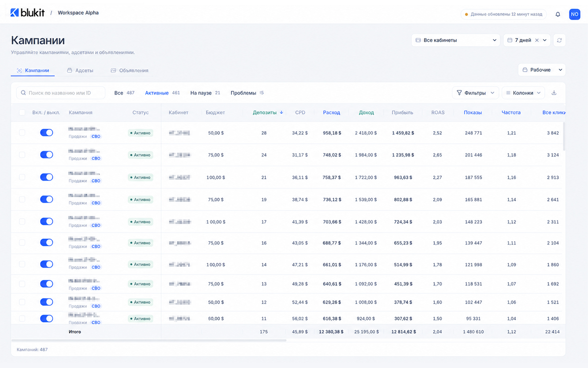Expand the 7 дней period chevron

(x=545, y=40)
